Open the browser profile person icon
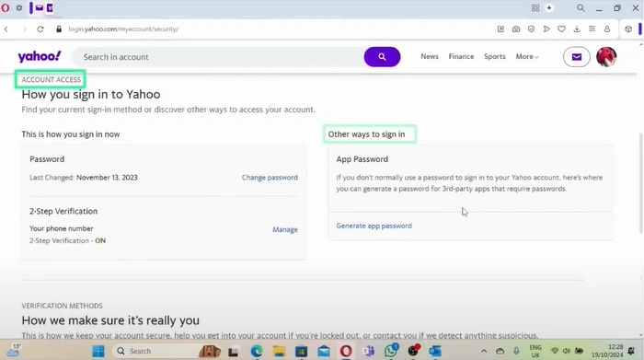The image size is (644, 360). pos(607,29)
